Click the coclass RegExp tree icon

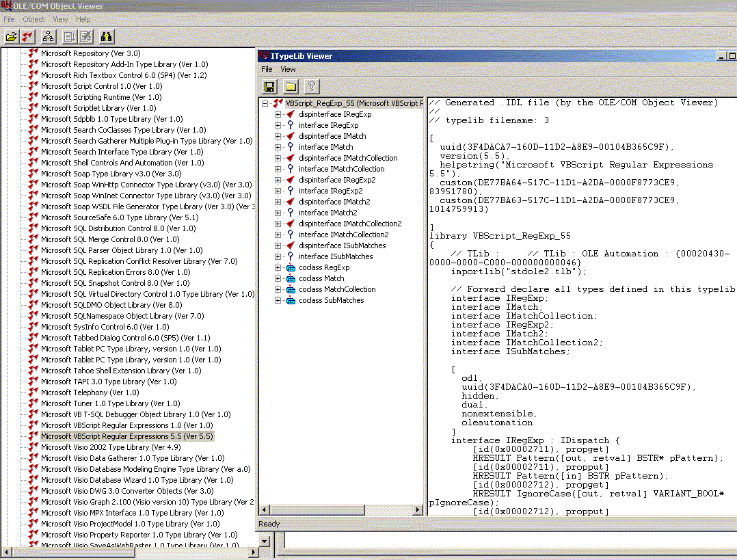[x=291, y=267]
